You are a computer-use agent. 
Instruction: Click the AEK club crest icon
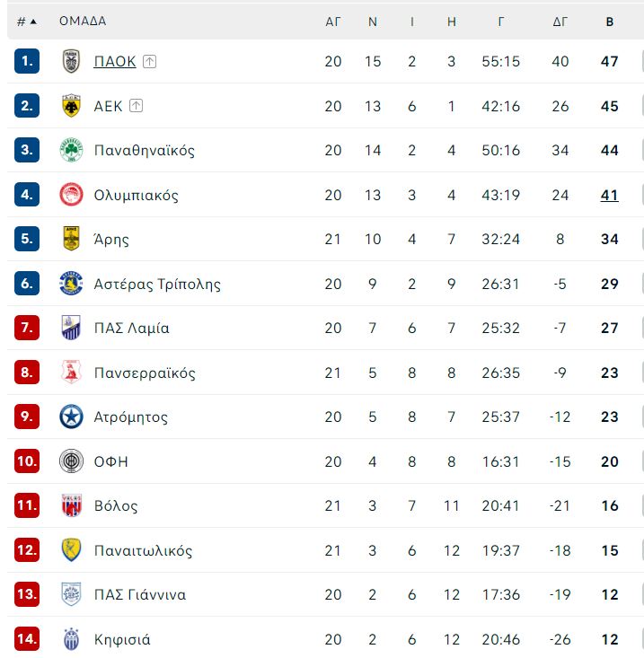(71, 106)
